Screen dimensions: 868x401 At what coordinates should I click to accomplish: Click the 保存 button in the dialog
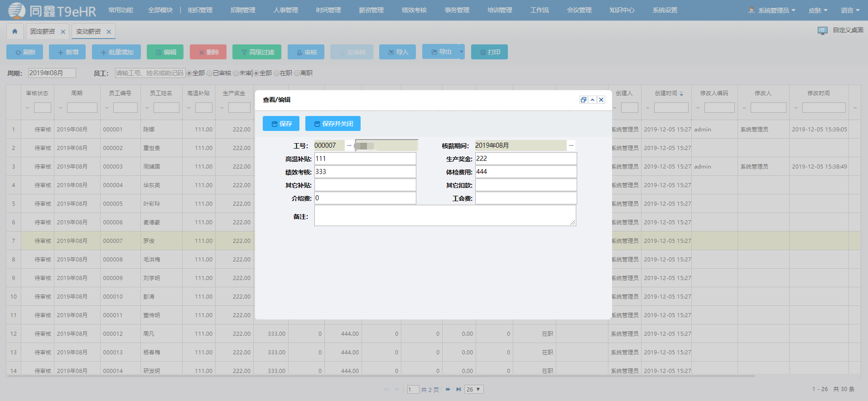pos(281,124)
